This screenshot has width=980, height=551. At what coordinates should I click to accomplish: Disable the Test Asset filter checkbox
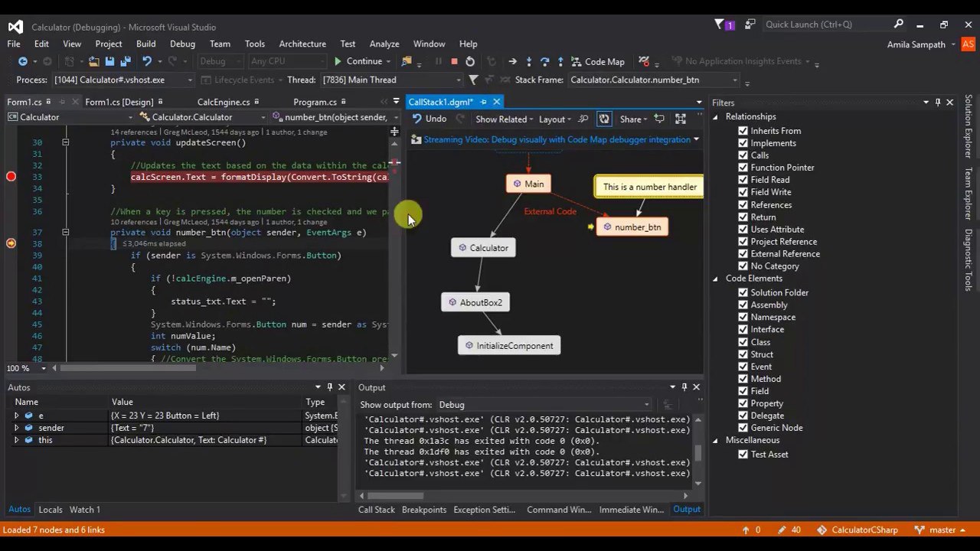[x=743, y=454]
